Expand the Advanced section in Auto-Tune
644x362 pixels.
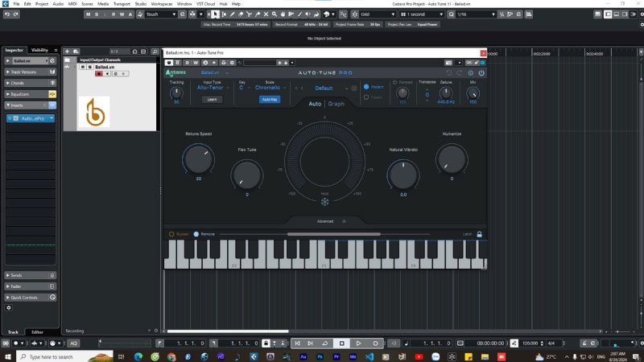pyautogui.click(x=330, y=221)
